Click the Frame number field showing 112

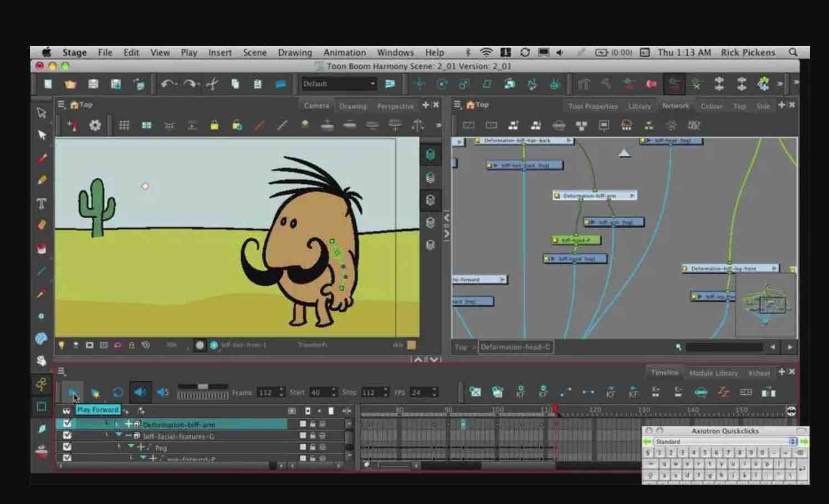pyautogui.click(x=271, y=392)
